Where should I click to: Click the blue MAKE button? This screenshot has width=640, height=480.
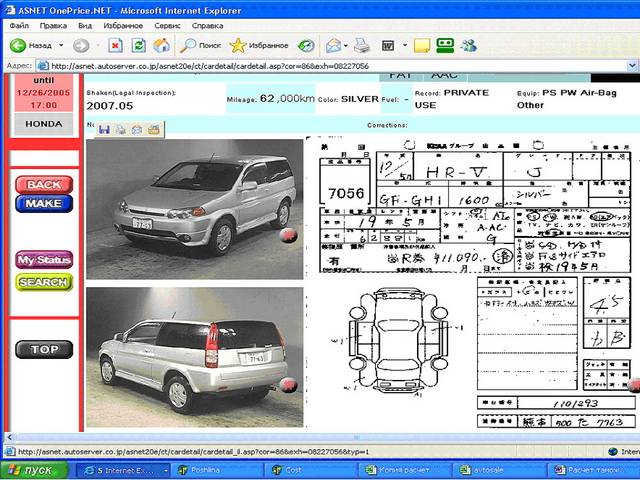44,203
